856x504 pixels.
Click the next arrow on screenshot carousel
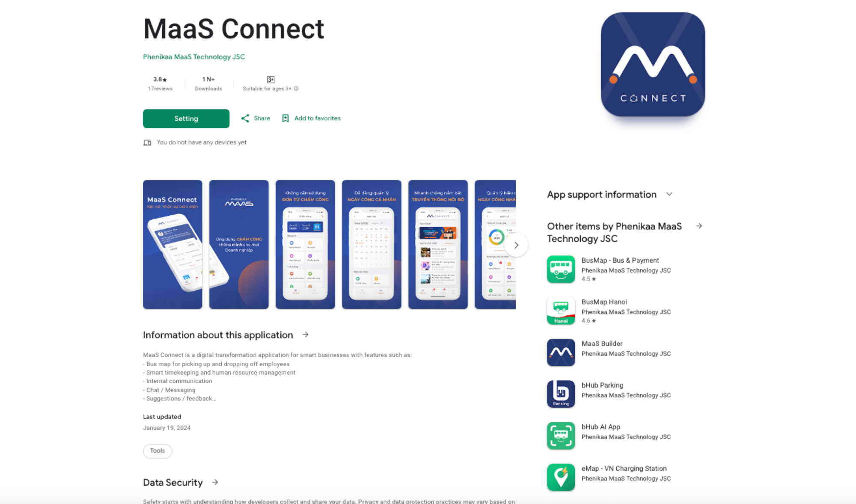(x=516, y=244)
